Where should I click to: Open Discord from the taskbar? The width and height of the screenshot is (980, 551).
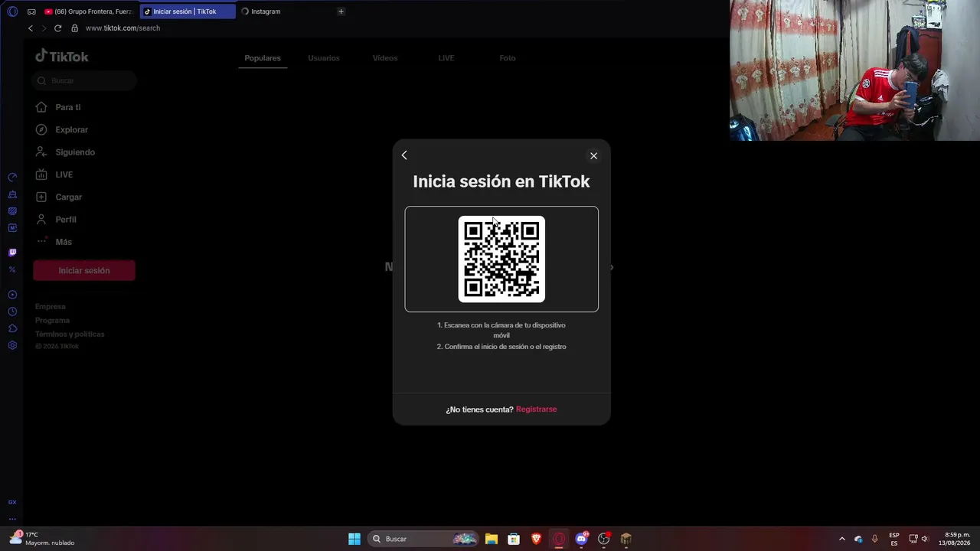pos(581,539)
